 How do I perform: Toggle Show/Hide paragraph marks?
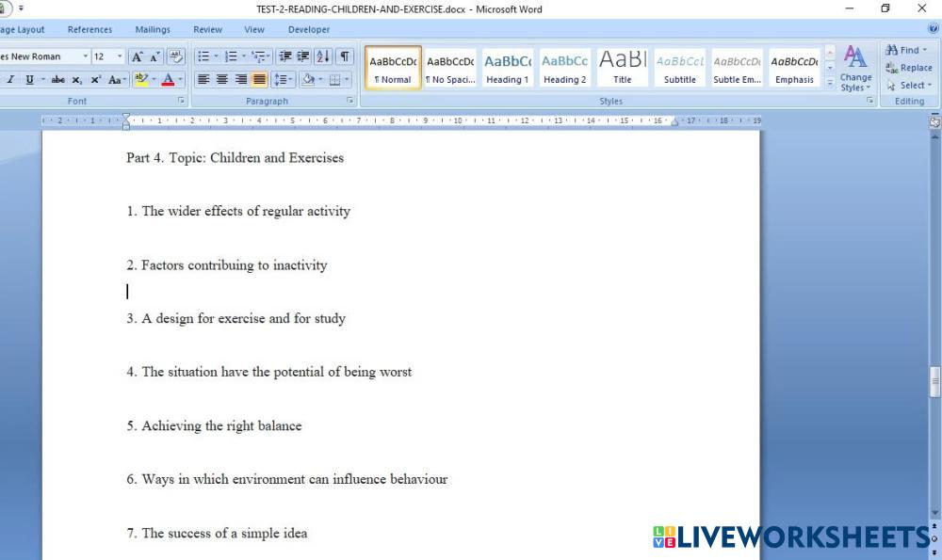[x=346, y=56]
